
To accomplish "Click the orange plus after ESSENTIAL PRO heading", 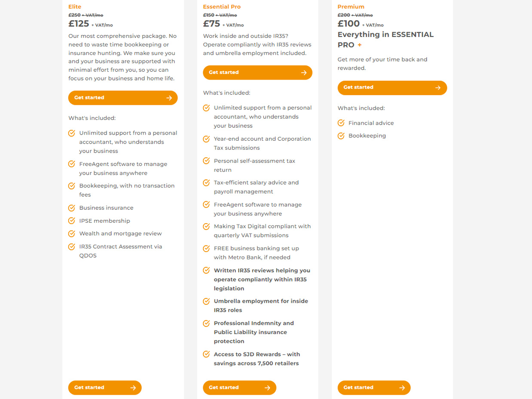I will 360,45.
